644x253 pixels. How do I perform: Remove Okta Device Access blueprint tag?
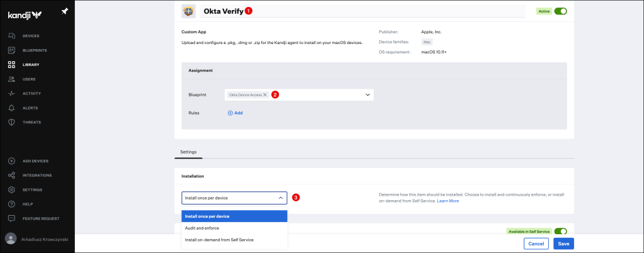265,95
